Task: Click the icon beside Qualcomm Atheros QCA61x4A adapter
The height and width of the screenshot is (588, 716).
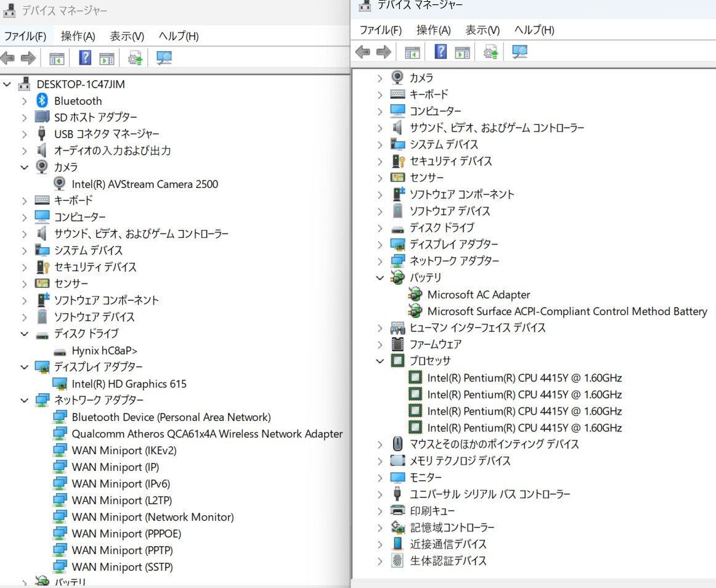Action: [x=60, y=433]
